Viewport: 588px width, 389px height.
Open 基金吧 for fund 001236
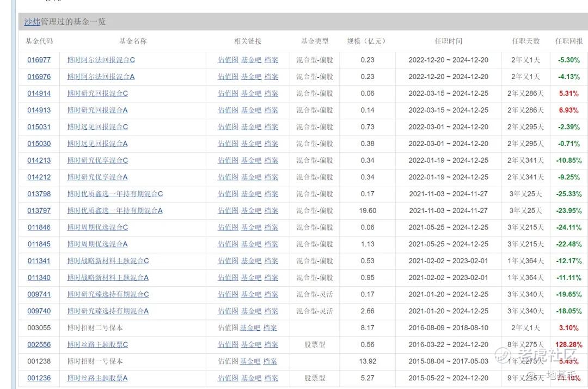tap(251, 378)
